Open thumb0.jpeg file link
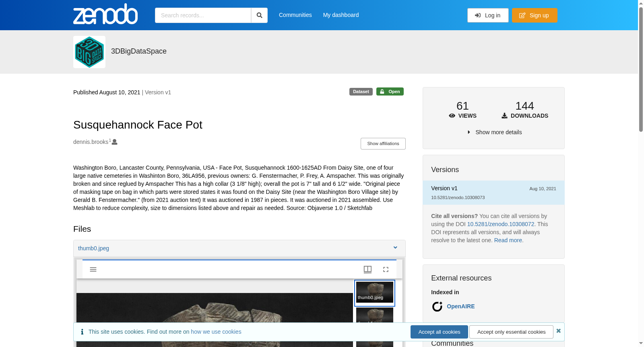Viewport: 644px width, 347px height. (93, 248)
